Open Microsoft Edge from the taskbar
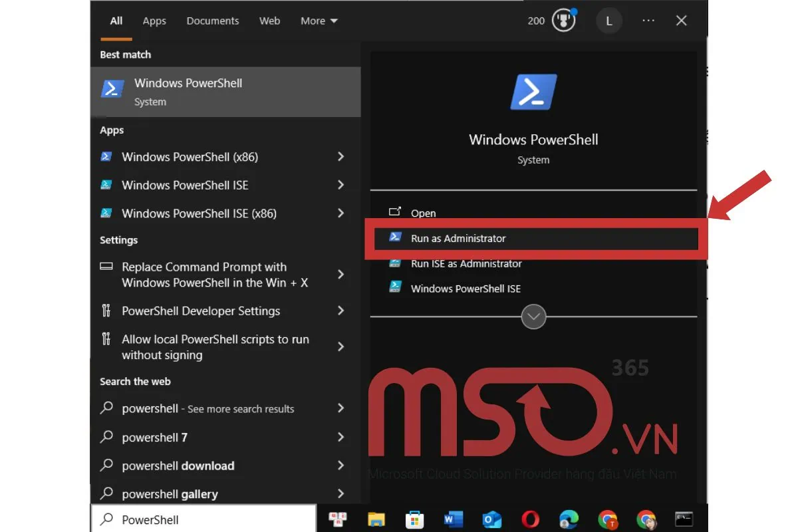 tap(569, 519)
